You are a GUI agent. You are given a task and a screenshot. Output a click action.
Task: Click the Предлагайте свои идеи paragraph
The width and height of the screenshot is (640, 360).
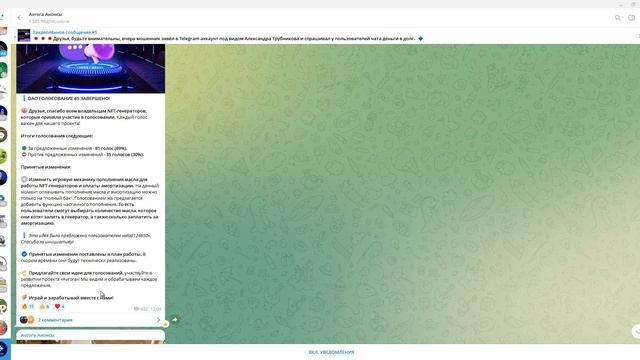click(89, 279)
